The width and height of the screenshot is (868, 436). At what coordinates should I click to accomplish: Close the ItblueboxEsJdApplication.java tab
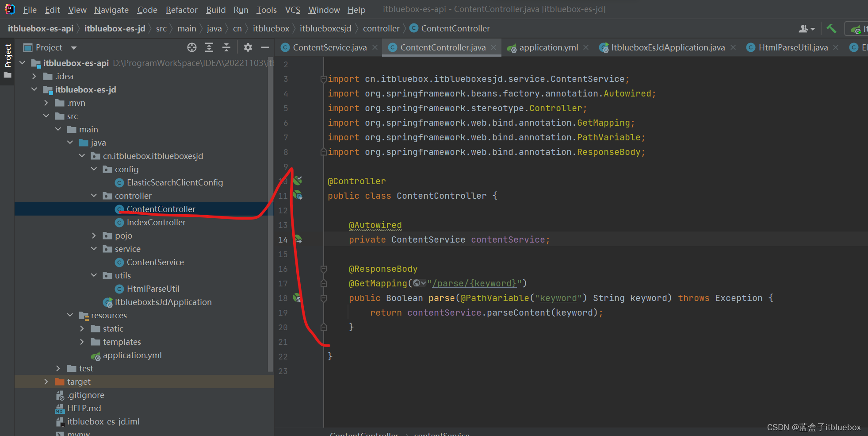click(733, 47)
